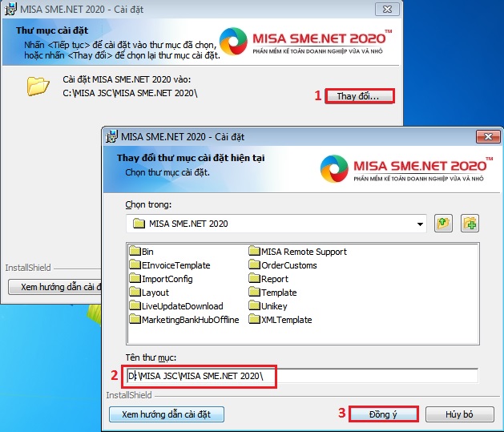Select the Unikey folder
This screenshot has height=432, width=504.
click(268, 306)
